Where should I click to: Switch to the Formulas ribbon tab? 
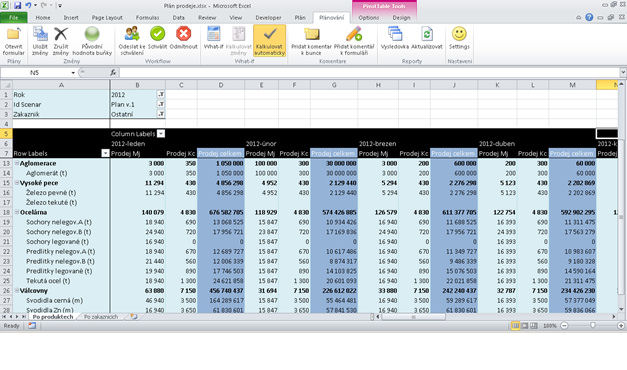click(x=147, y=18)
